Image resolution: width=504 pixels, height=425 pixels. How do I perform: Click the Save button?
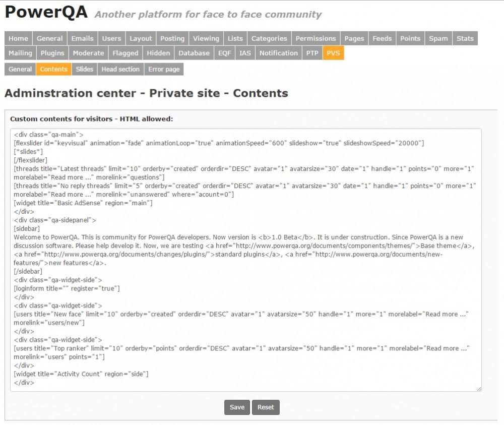click(x=237, y=407)
